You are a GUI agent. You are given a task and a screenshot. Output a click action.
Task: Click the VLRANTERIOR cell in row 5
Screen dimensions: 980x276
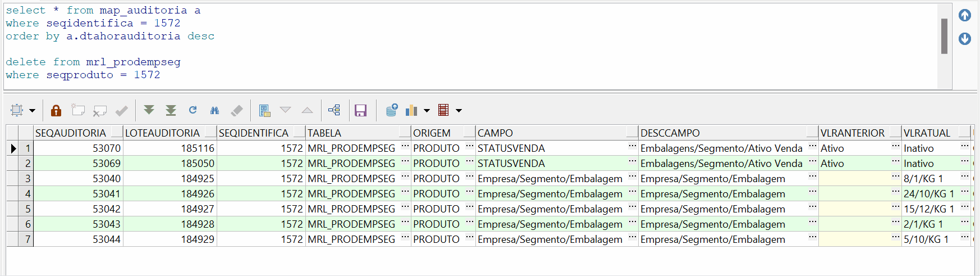pyautogui.click(x=854, y=209)
